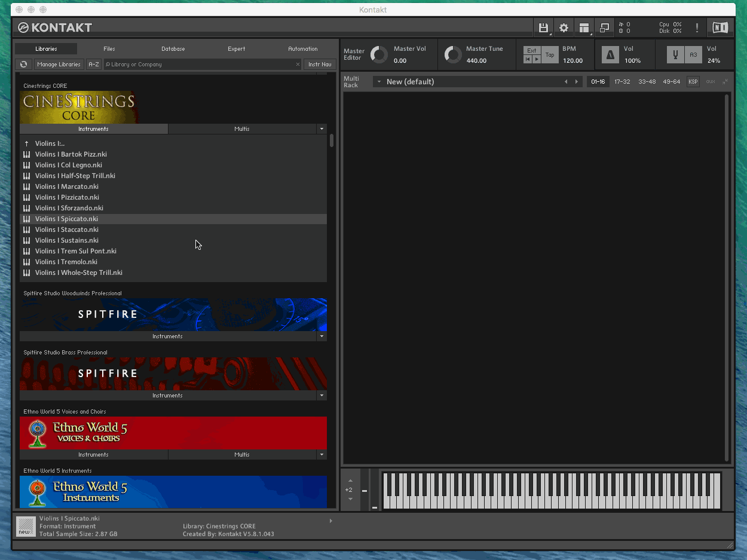
Task: Click the Tap tempo button
Action: coord(550,55)
